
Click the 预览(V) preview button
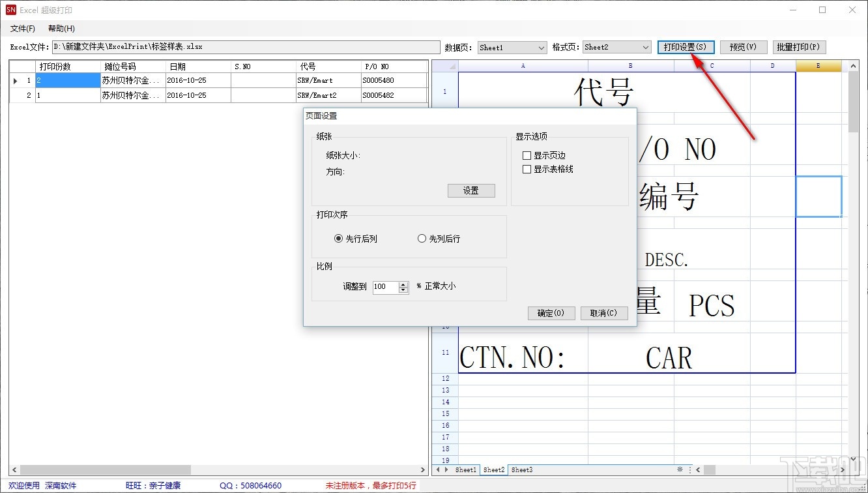coord(743,47)
